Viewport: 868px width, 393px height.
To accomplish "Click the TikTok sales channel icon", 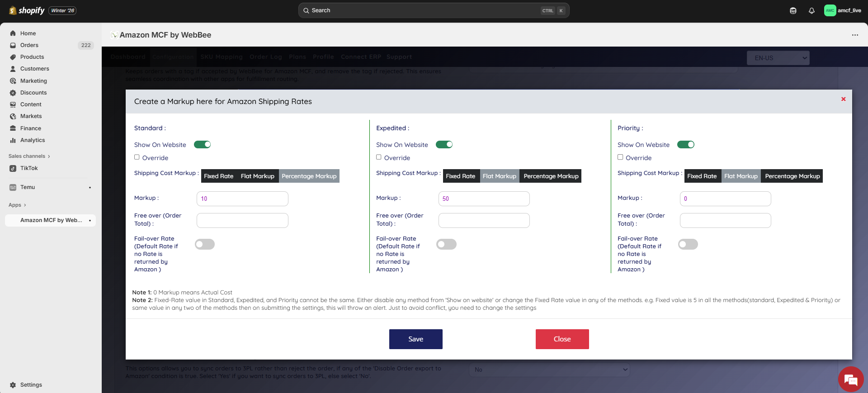I will click(13, 168).
